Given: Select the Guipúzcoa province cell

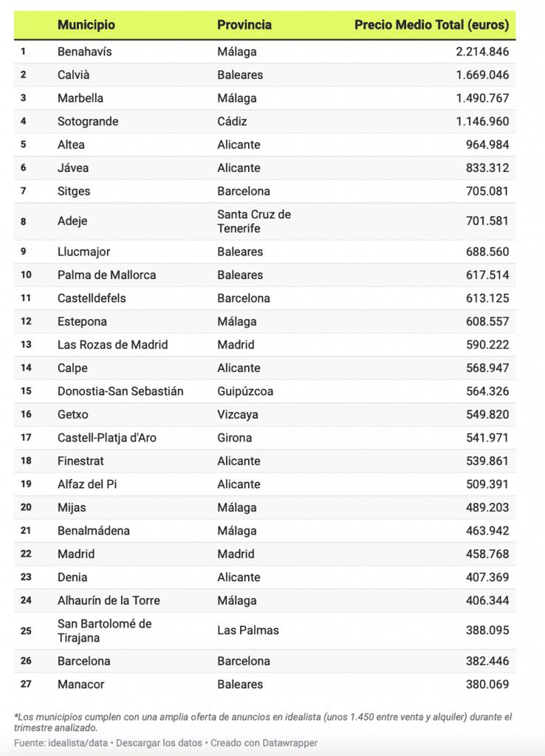Looking at the screenshot, I should click(x=245, y=391).
